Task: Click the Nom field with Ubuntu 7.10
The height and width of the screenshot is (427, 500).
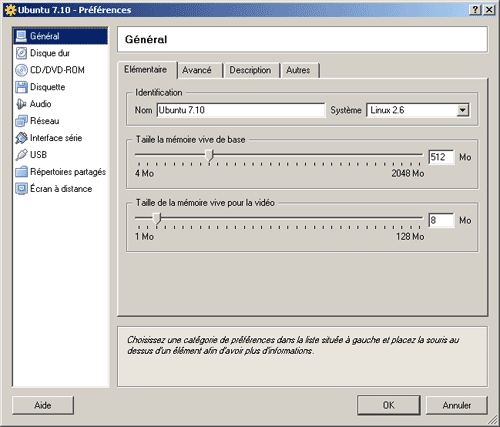Action: tap(241, 110)
